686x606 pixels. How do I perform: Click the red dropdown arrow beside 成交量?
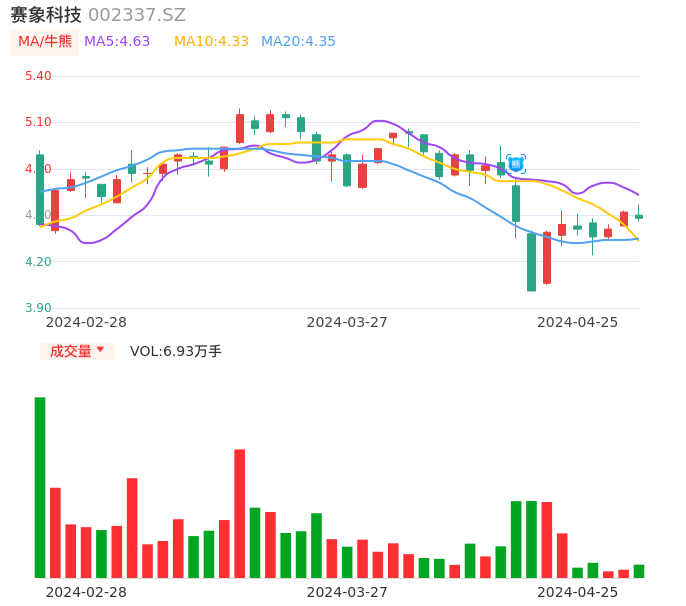click(x=100, y=350)
